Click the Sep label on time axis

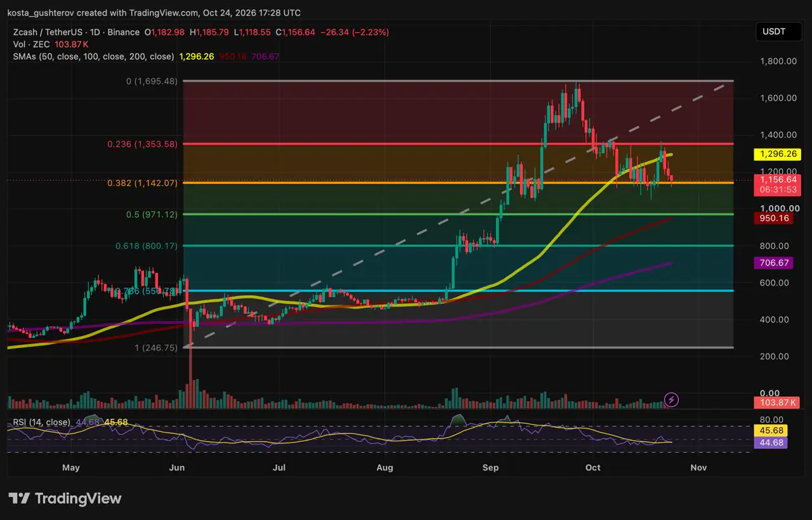point(490,467)
